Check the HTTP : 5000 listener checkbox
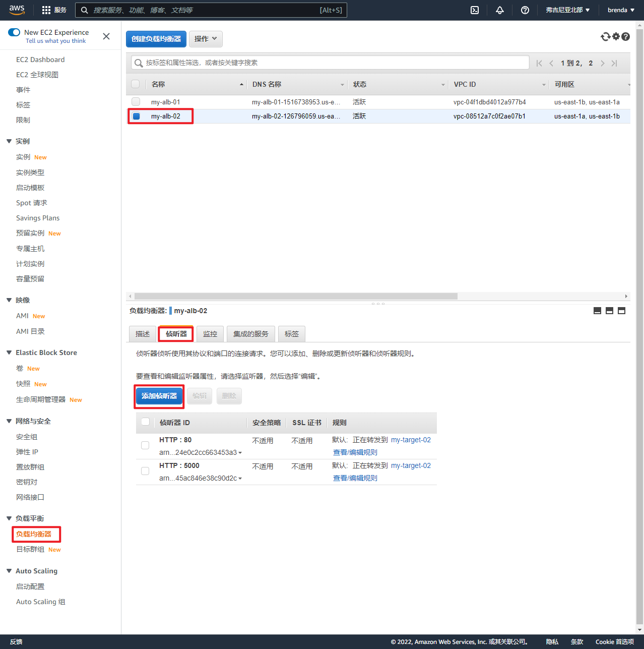Viewport: 644px width, 649px height. coord(145,471)
